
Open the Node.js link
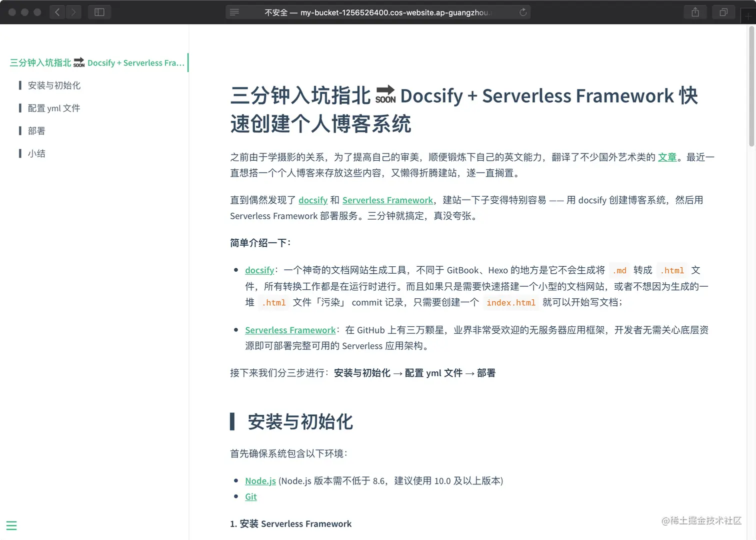point(260,481)
